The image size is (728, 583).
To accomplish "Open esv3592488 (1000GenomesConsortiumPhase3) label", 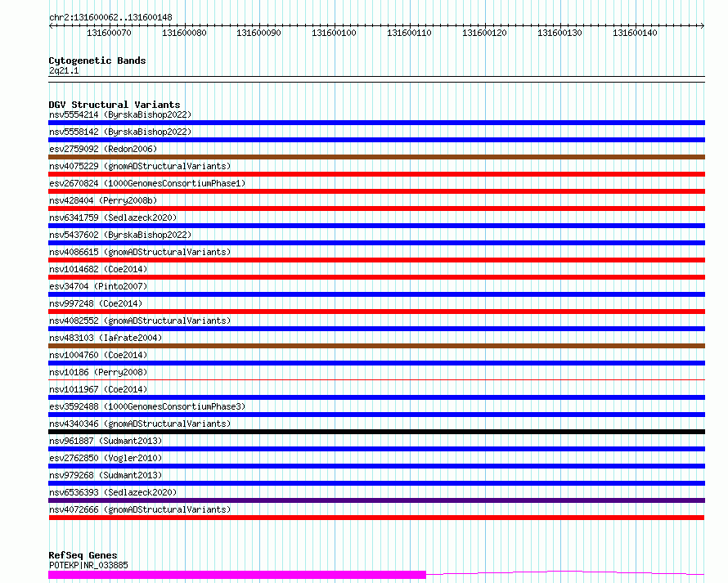I will pyautogui.click(x=147, y=406).
